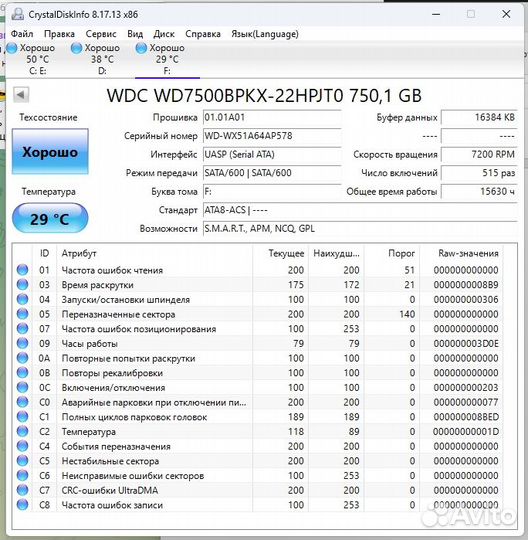The image size is (528, 540).
Task: Click the Атрибут column header
Action: (154, 253)
